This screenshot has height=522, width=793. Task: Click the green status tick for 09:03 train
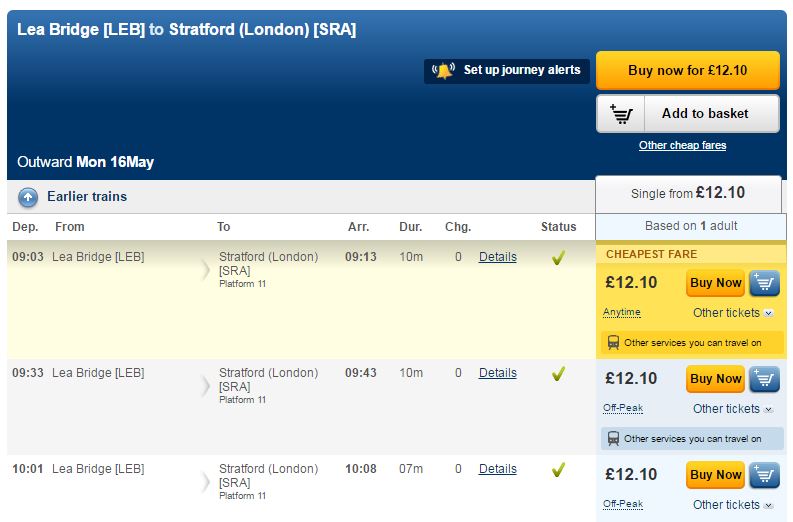tap(558, 258)
